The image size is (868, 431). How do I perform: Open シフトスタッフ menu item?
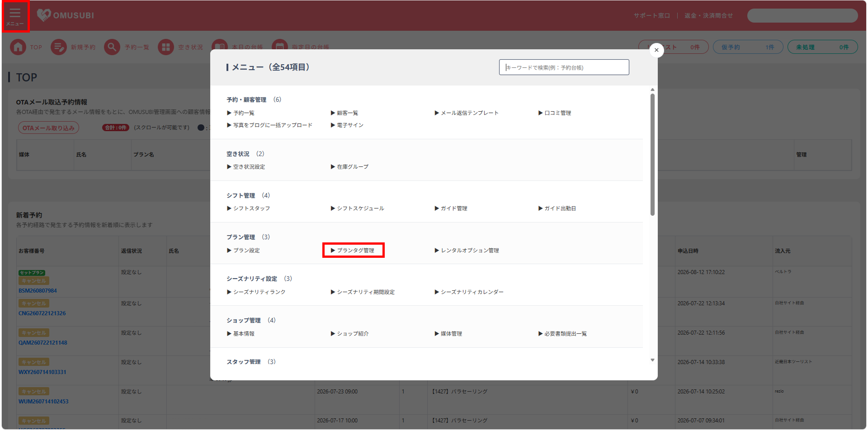click(x=248, y=208)
